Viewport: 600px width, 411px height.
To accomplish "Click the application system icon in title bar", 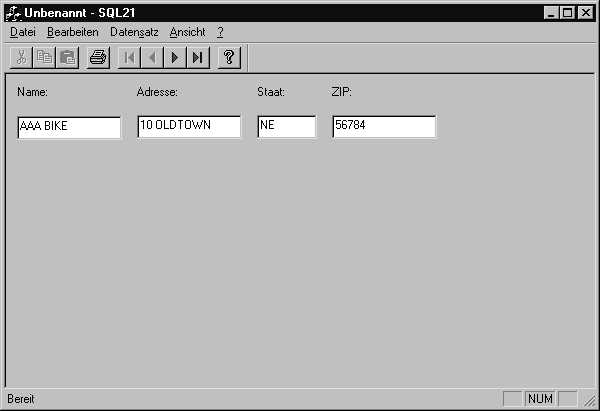I will click(x=13, y=12).
